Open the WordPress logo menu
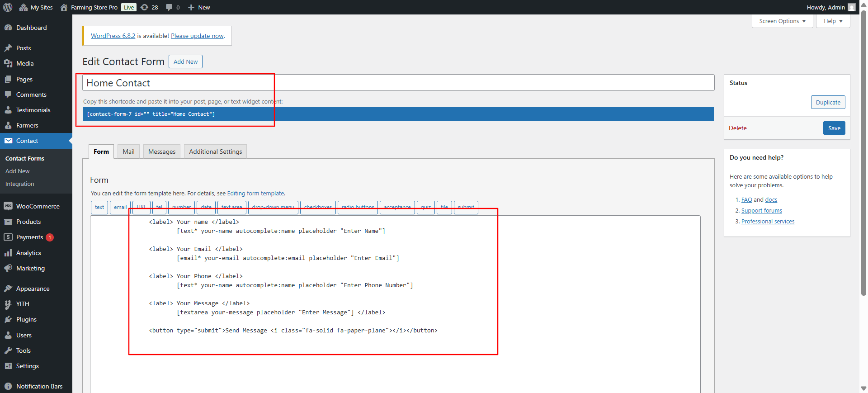 click(8, 7)
